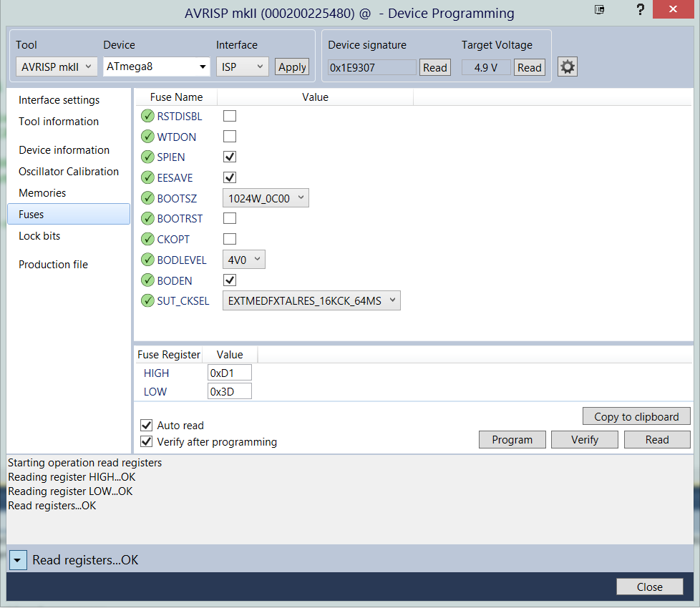This screenshot has height=608, width=700.
Task: Click the green status icon beside BOOTSZ
Action: pos(147,198)
